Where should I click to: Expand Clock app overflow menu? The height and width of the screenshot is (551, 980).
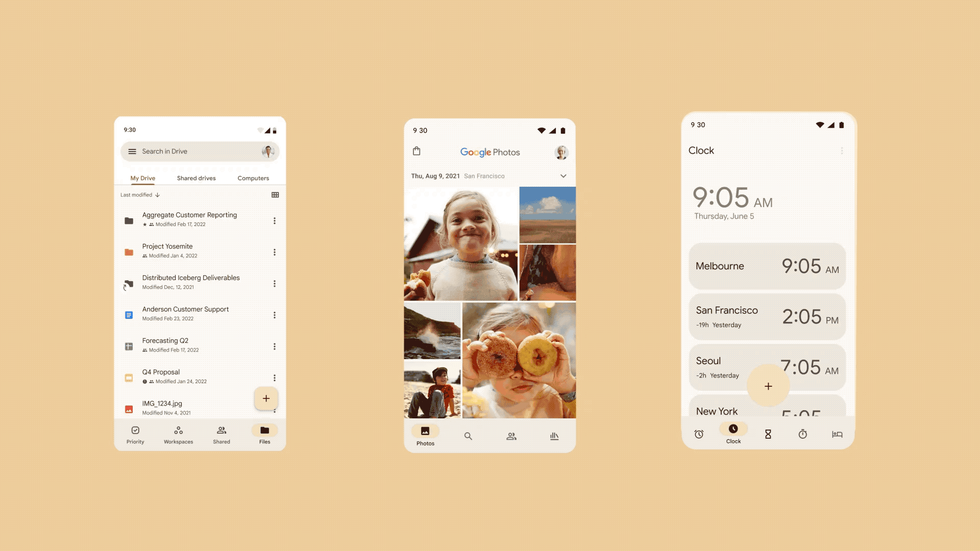pos(842,150)
